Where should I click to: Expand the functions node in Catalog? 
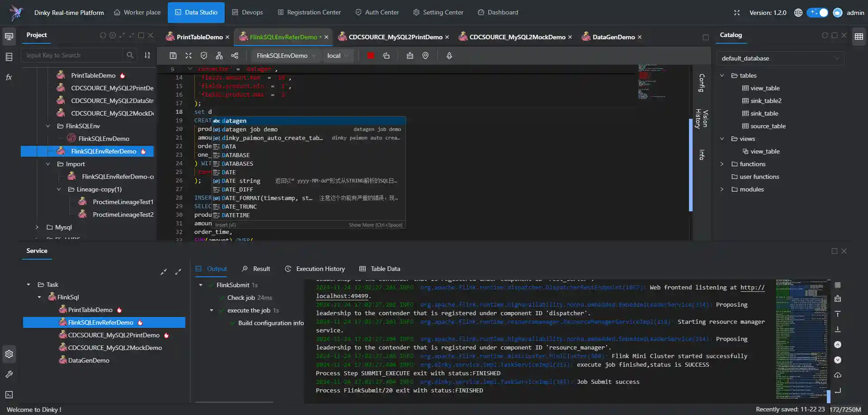722,164
